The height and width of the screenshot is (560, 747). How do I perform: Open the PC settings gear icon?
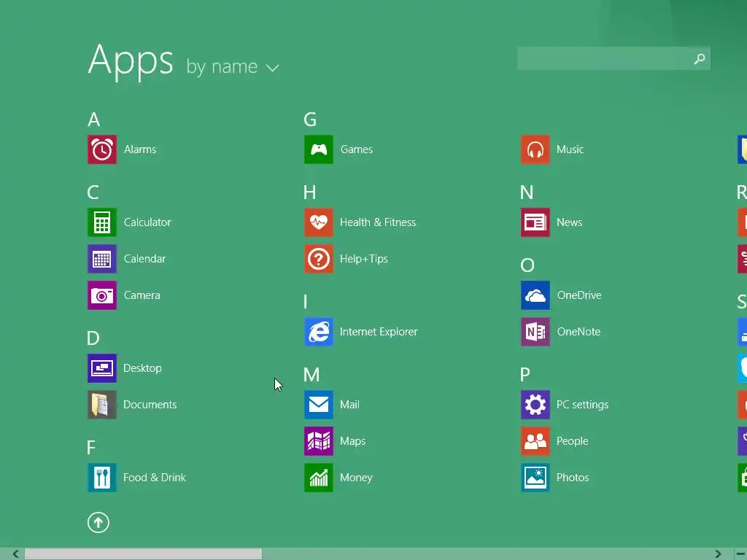[x=535, y=405]
